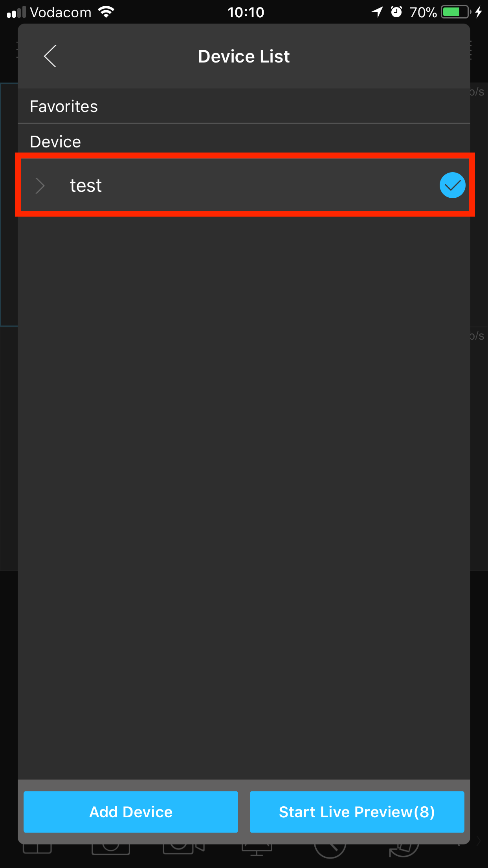Image resolution: width=488 pixels, height=868 pixels.
Task: Expand the test device chevron
Action: [40, 186]
